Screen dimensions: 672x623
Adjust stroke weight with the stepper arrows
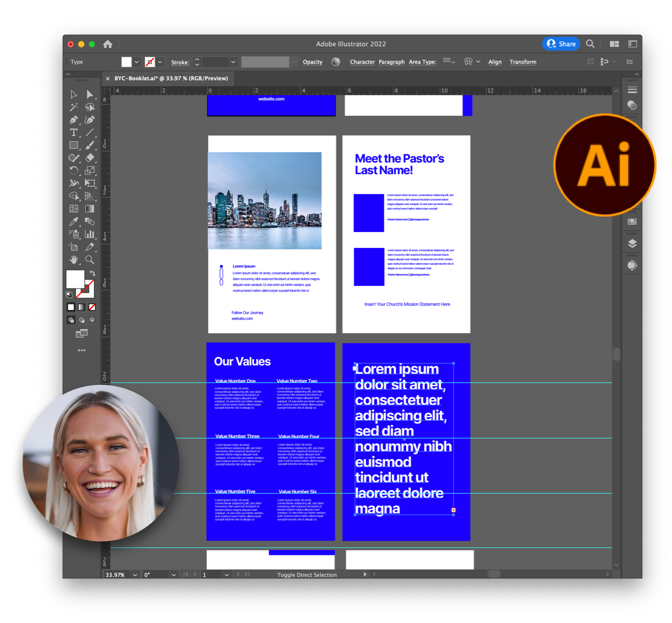point(197,62)
